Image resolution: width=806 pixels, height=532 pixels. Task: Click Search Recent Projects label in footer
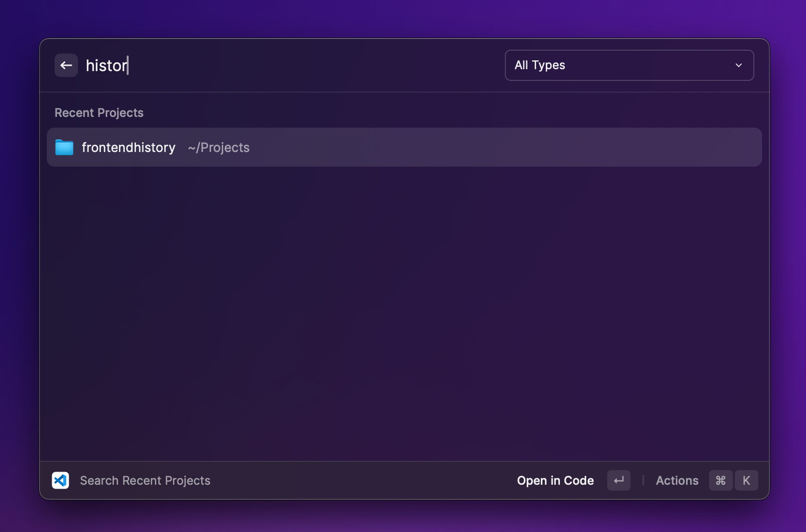[x=145, y=480]
